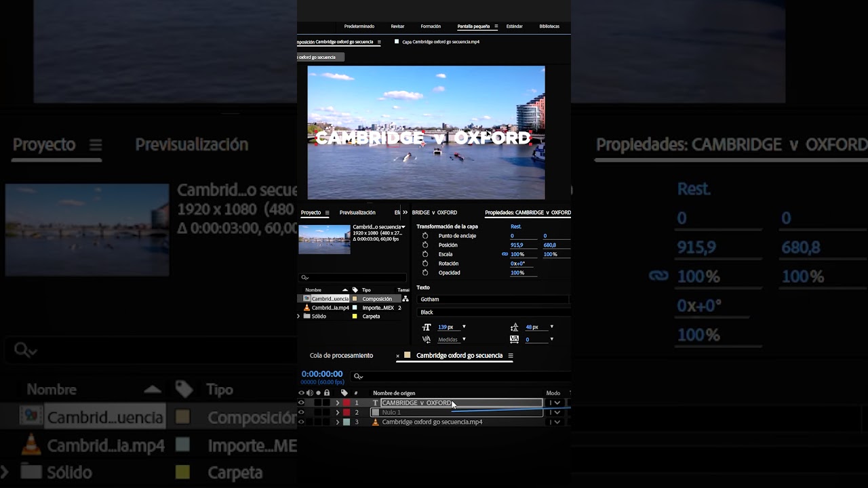Image resolution: width=868 pixels, height=488 pixels.
Task: Click the composition icon of Cambrid...uencia item
Action: click(307, 298)
